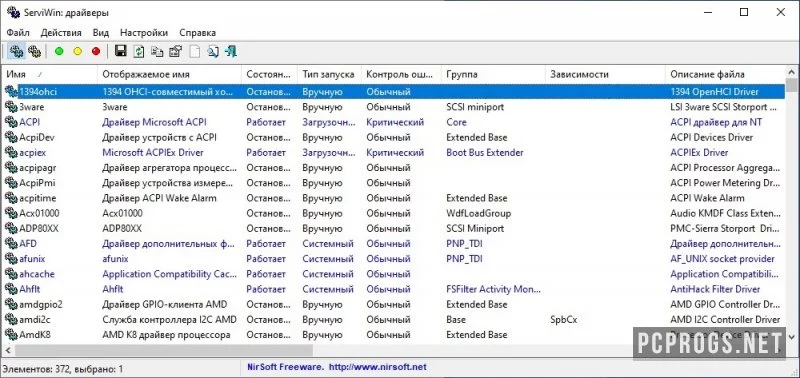
Task: Sort by the Состоян... column header
Action: coord(269,74)
